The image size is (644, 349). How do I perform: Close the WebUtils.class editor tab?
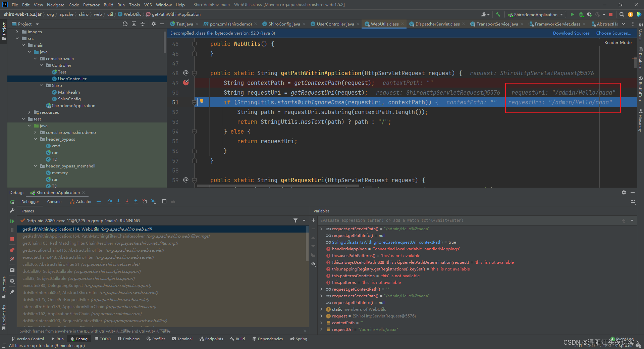pos(403,24)
